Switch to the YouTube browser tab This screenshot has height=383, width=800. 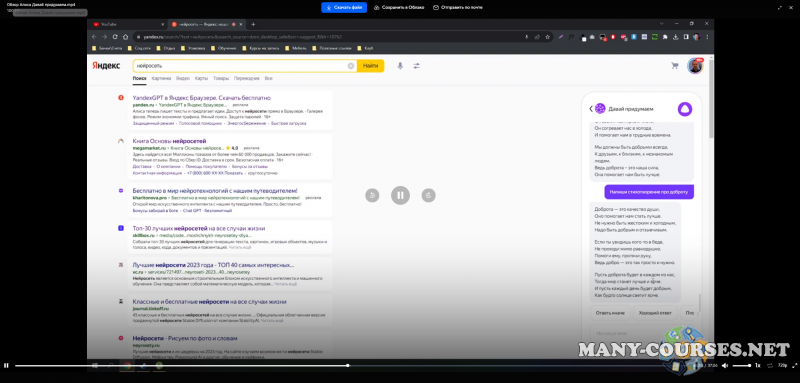click(x=128, y=24)
